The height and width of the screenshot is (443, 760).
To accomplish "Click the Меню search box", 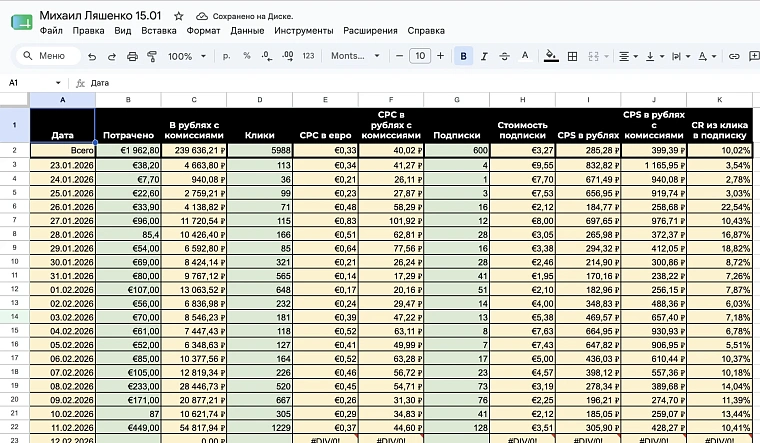I will tap(48, 56).
